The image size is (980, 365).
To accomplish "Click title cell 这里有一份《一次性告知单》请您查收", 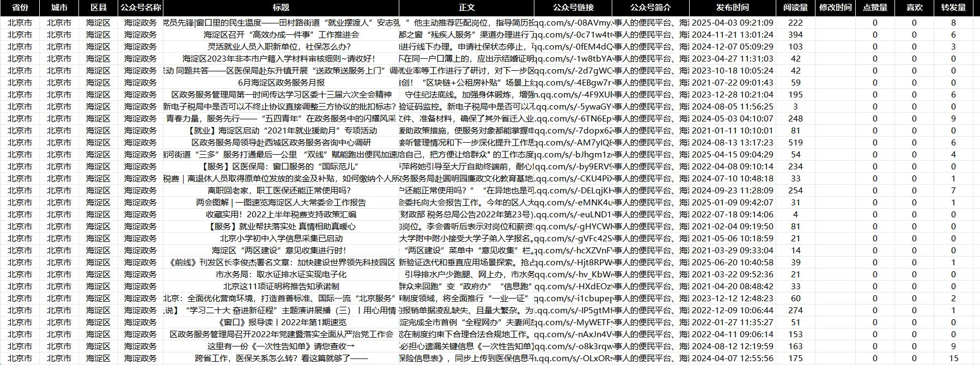I will [x=281, y=346].
